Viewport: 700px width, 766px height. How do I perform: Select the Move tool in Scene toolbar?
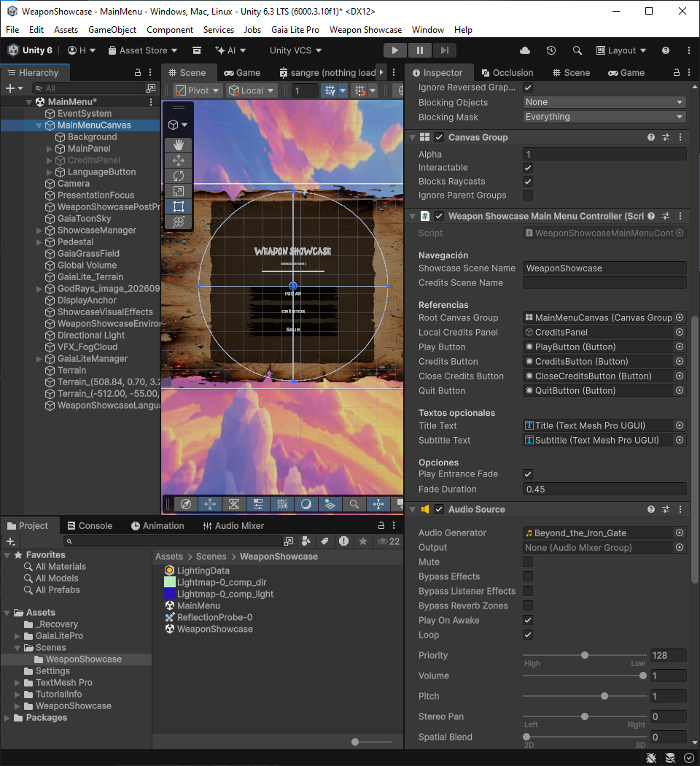[179, 160]
